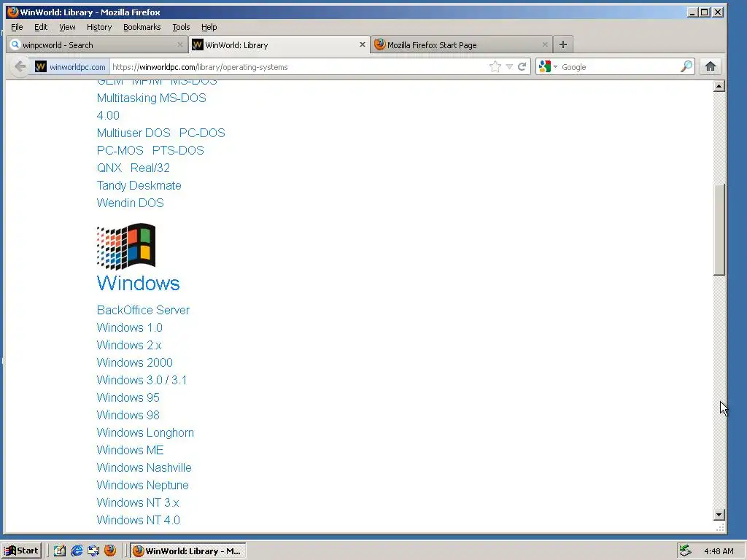Launch Firefox from quick launch bar
The width and height of the screenshot is (747, 560).
pyautogui.click(x=110, y=551)
